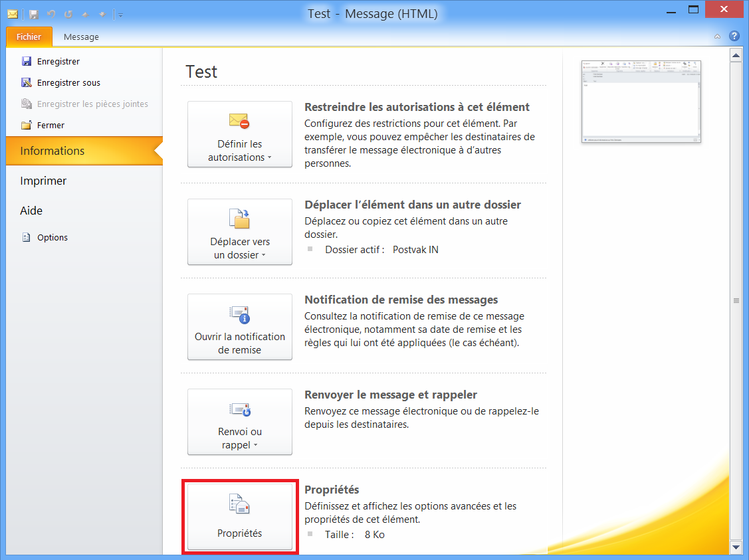Click the previous item up arrow icon
Viewport: 749px width, 560px height.
tap(85, 14)
